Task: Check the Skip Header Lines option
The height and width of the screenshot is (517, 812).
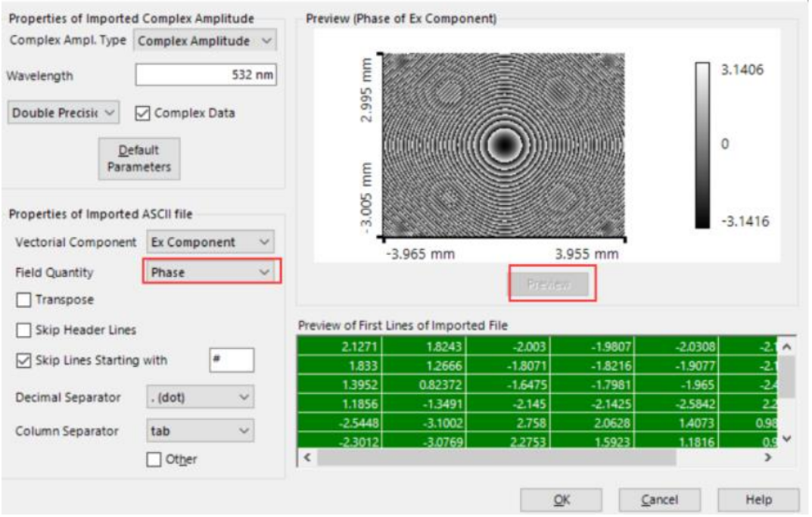Action: [x=23, y=330]
